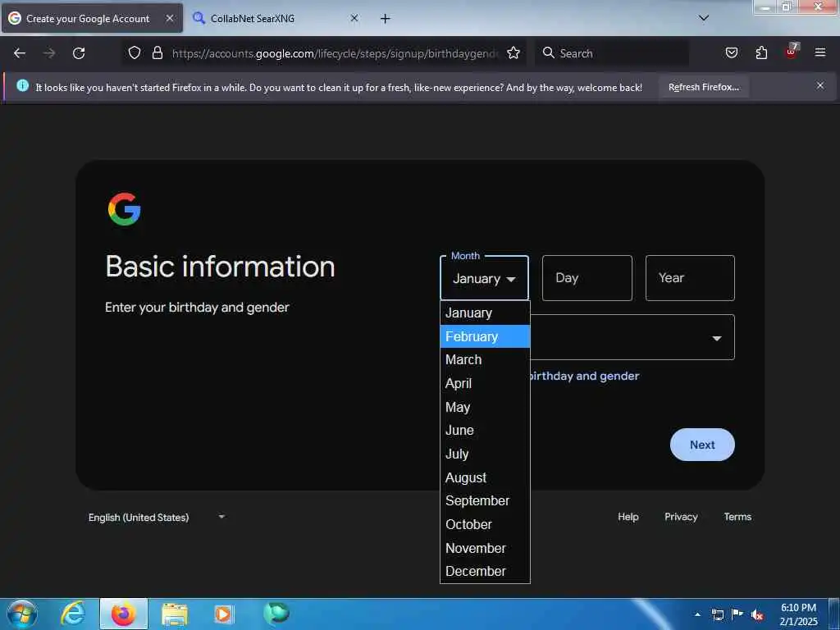Select March from the month list
Screen dimensions: 840x630
485,359
